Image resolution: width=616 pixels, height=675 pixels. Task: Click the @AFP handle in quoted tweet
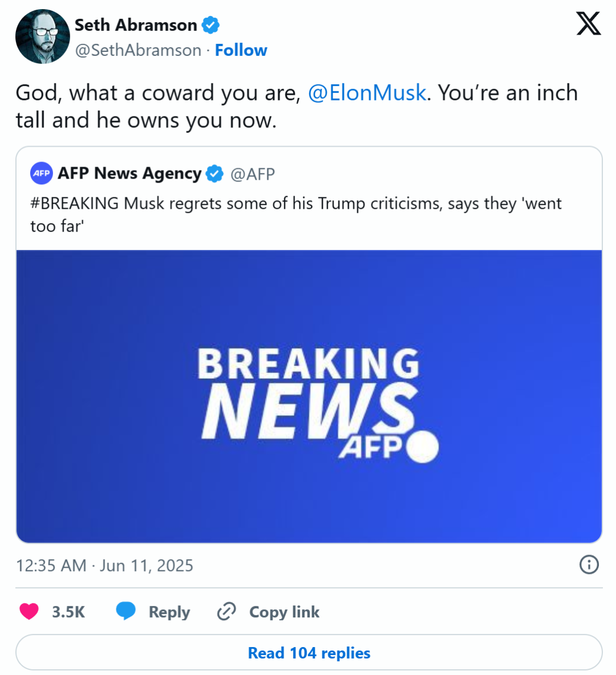click(253, 175)
